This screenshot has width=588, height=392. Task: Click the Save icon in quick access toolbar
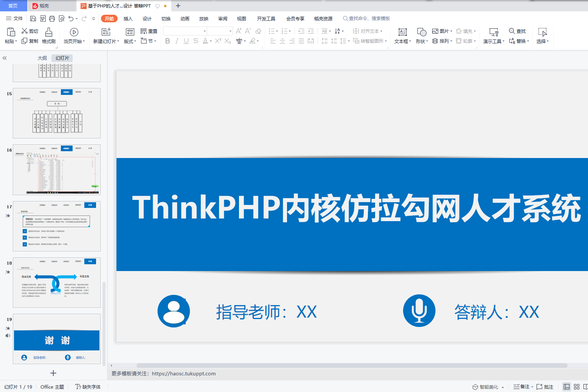point(33,19)
